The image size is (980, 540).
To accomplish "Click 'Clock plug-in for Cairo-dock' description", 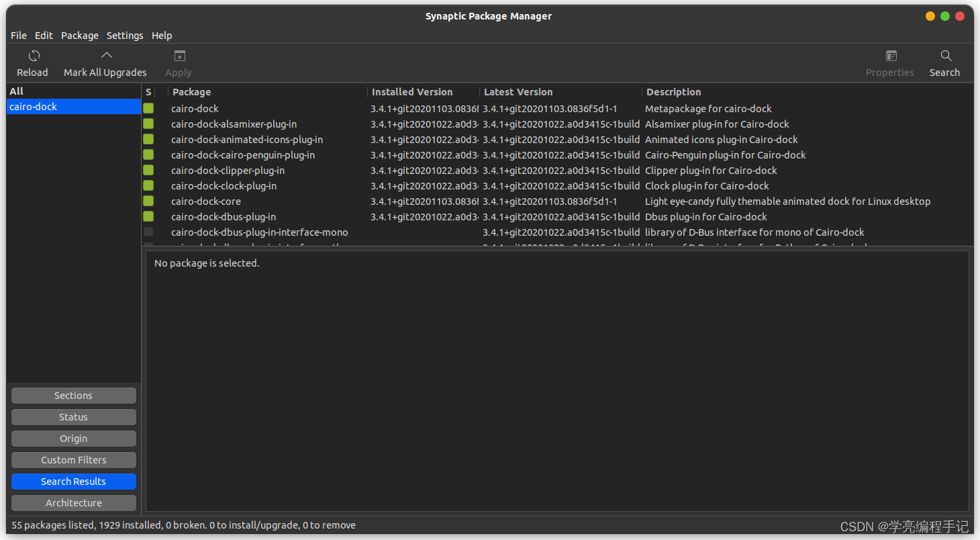I will pyautogui.click(x=707, y=186).
